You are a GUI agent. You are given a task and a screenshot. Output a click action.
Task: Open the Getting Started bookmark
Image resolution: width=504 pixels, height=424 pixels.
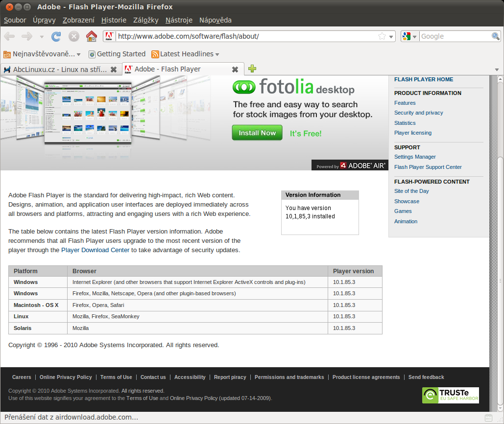pos(117,54)
